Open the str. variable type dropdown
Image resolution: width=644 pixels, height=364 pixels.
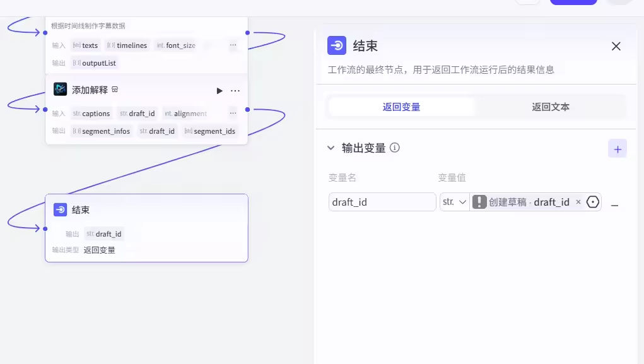454,202
